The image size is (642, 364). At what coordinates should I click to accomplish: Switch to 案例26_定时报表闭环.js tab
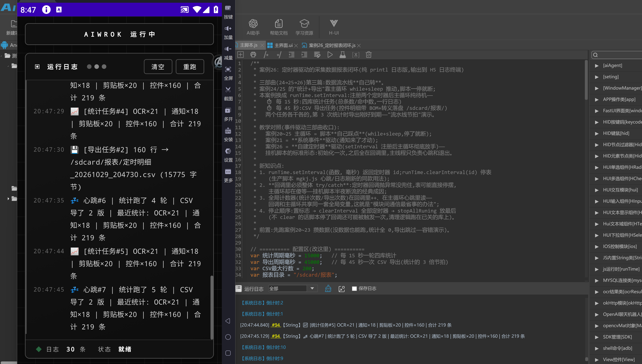(332, 45)
